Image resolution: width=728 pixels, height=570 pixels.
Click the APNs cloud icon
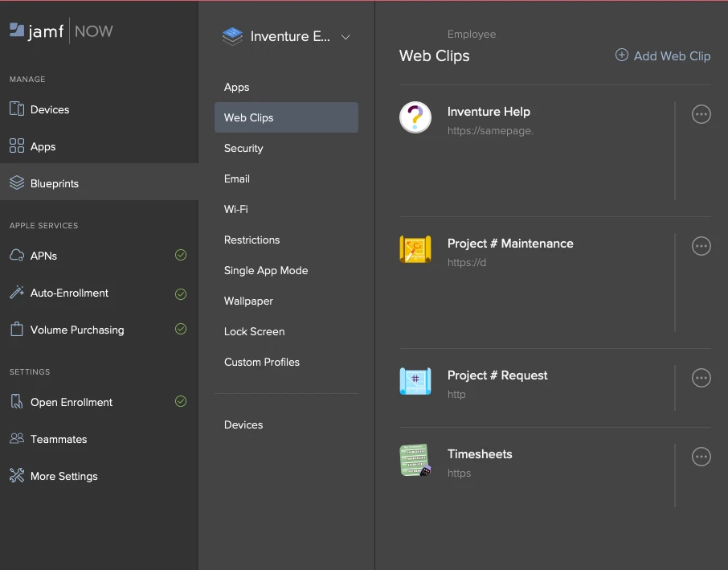[17, 256]
